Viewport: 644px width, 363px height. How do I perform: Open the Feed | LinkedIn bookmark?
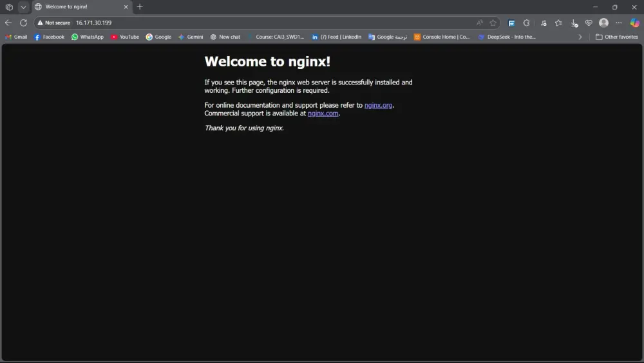[336, 37]
